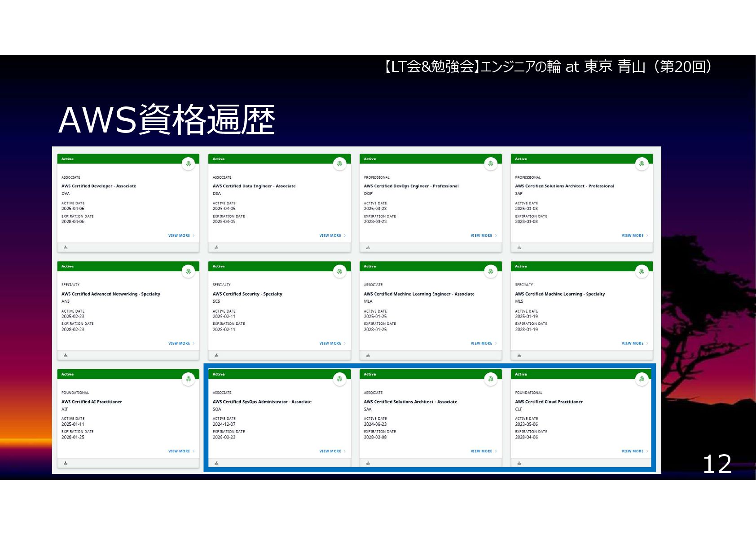Screen dimensions: 756x535
Task: Open View More for Cloud Practitioner
Action: [635, 451]
